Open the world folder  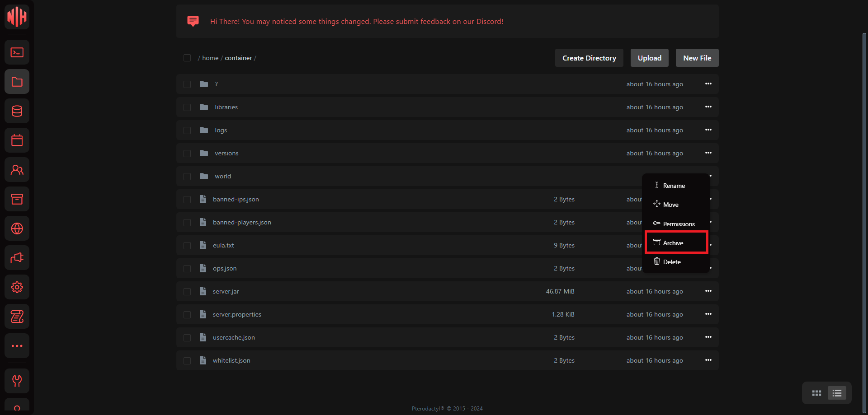[x=223, y=176]
